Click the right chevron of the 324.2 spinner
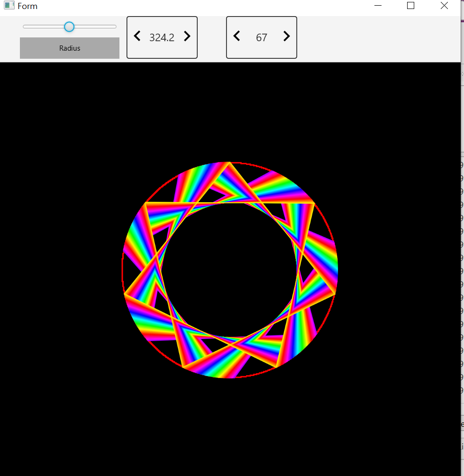The height and width of the screenshot is (476, 464). 187,36
